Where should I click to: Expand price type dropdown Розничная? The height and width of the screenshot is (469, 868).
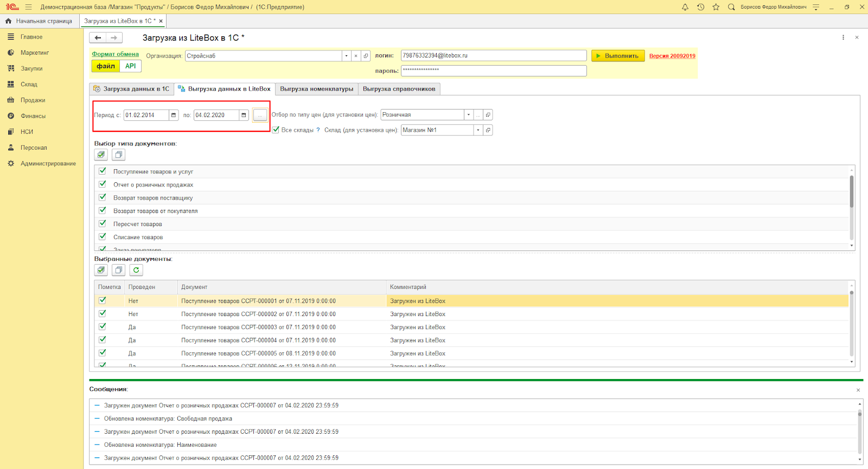pos(469,115)
